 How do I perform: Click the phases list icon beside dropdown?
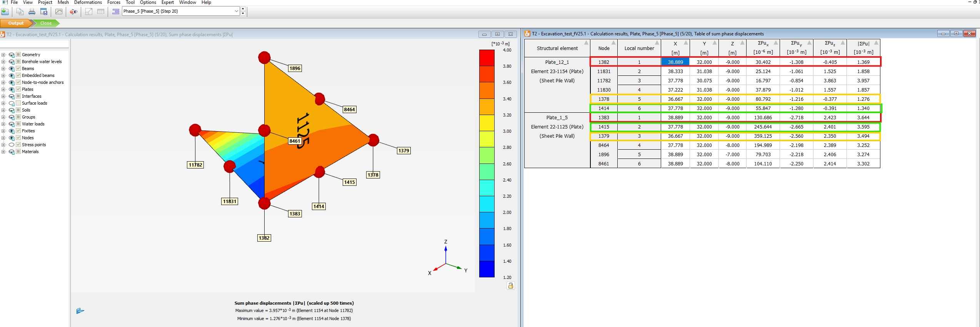pyautogui.click(x=115, y=12)
